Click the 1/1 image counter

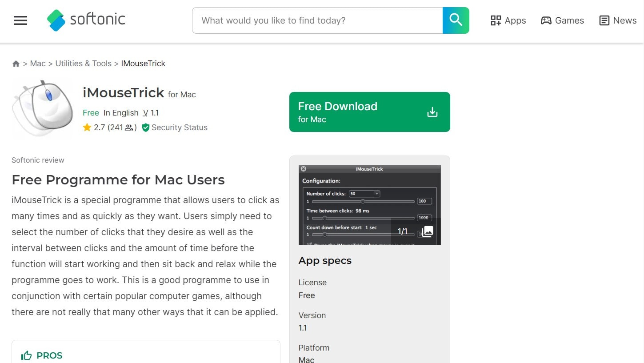(x=402, y=231)
